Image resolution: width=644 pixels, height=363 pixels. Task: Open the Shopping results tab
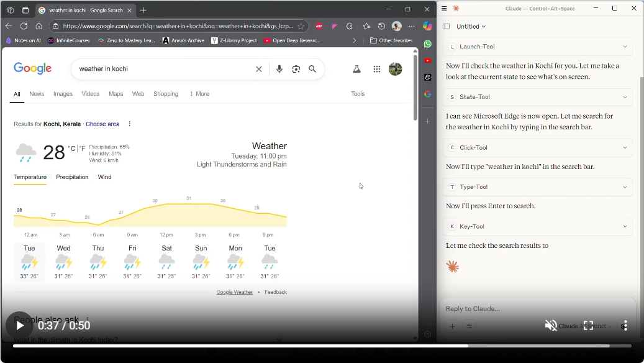(x=166, y=94)
